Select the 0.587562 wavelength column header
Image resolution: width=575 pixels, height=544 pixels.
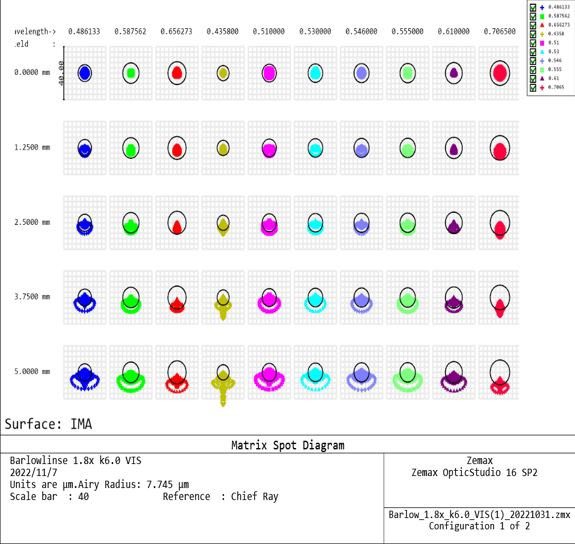(x=130, y=32)
